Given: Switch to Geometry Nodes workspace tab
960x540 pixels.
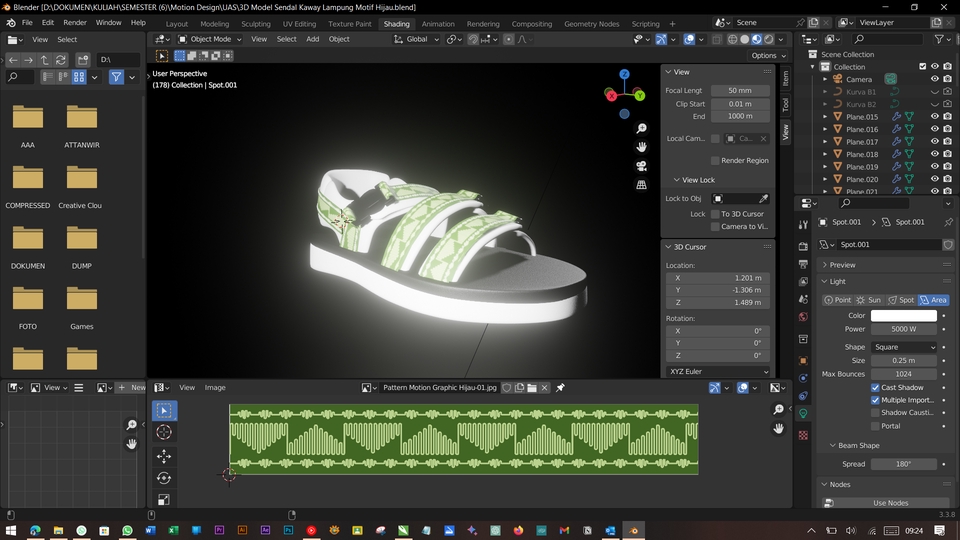Looking at the screenshot, I should 591,24.
